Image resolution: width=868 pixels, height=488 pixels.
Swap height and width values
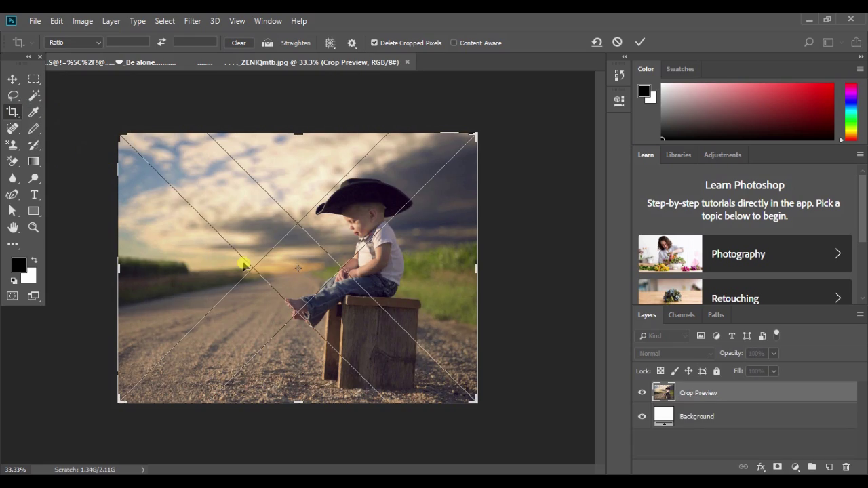coord(161,42)
